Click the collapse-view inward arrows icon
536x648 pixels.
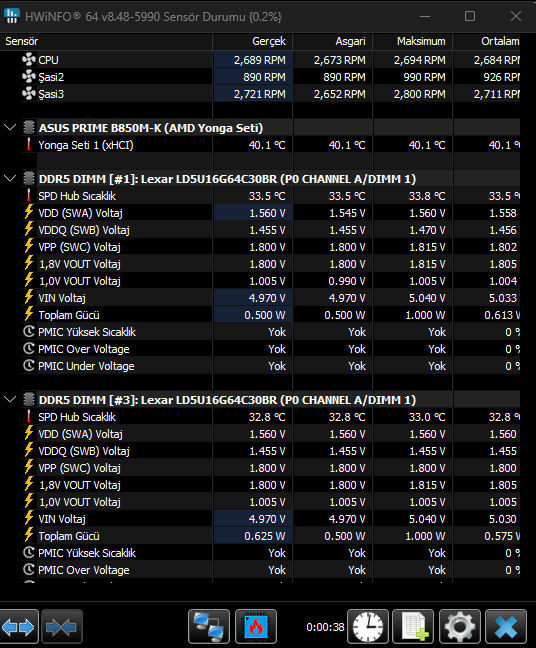pos(61,627)
